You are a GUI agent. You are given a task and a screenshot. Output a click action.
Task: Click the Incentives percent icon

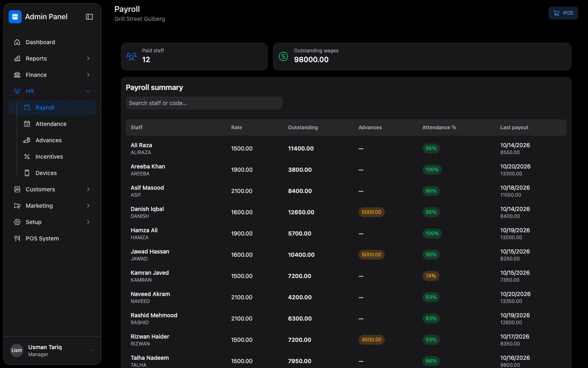tap(27, 157)
